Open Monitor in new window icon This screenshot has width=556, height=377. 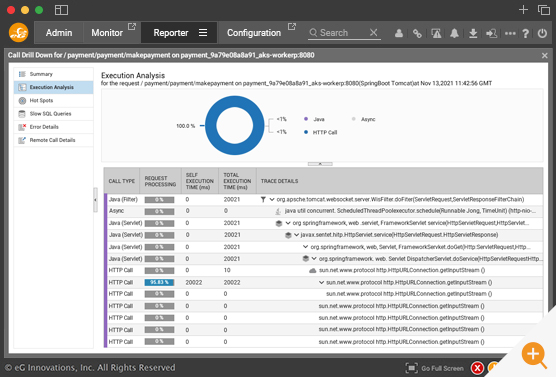pos(132,26)
